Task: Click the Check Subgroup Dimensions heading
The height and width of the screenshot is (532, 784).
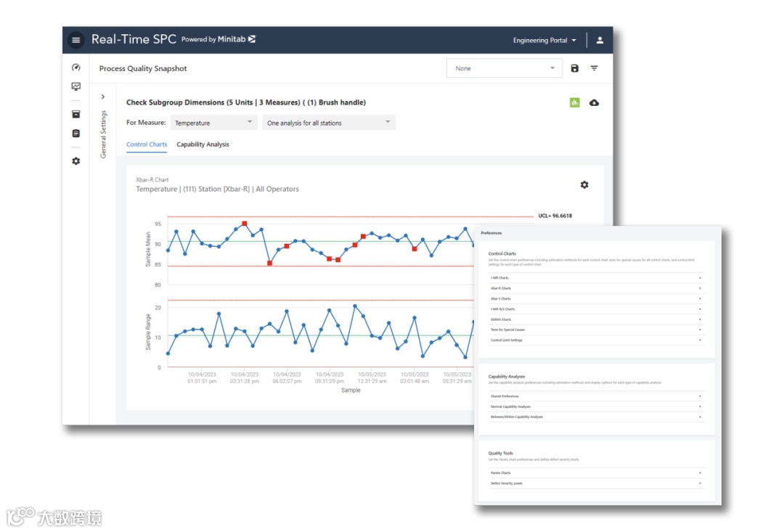Action: tap(245, 102)
